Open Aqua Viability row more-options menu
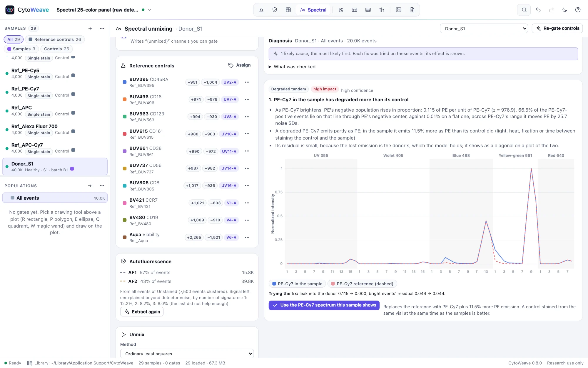Image resolution: width=588 pixels, height=368 pixels. [x=247, y=237]
